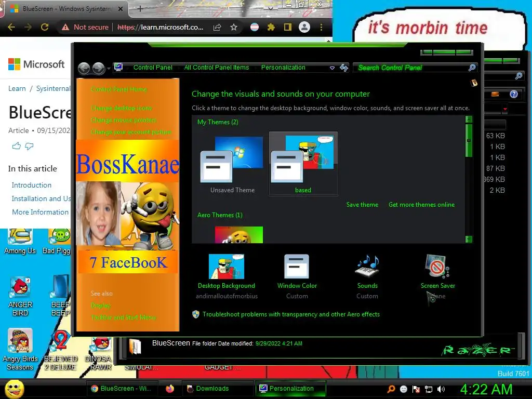Click the Search Control Panel field

(410, 68)
